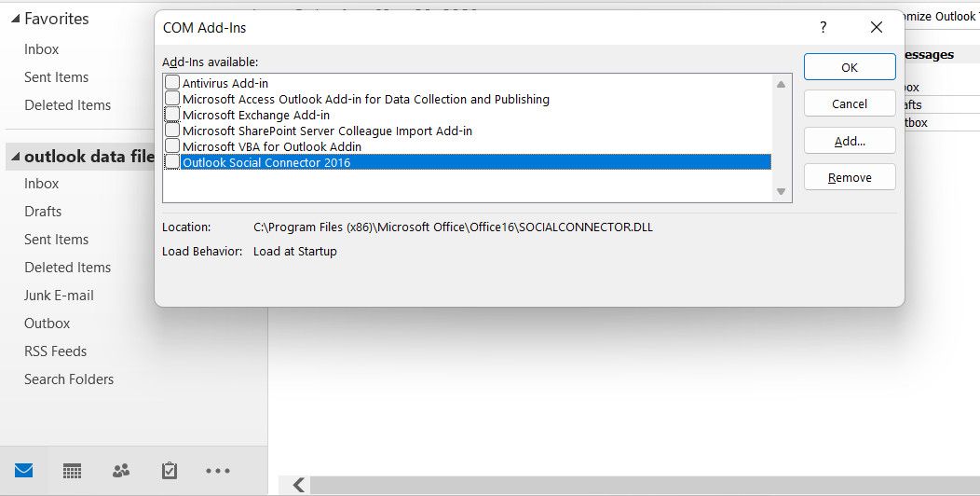
Task: Enable Microsoft Access Outlook Add-in checkbox
Action: pos(172,98)
